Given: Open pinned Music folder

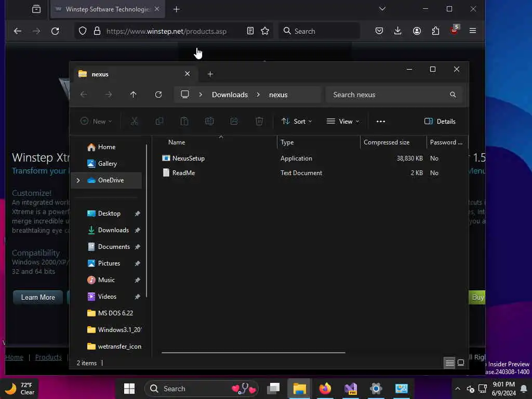Looking at the screenshot, I should tap(106, 280).
